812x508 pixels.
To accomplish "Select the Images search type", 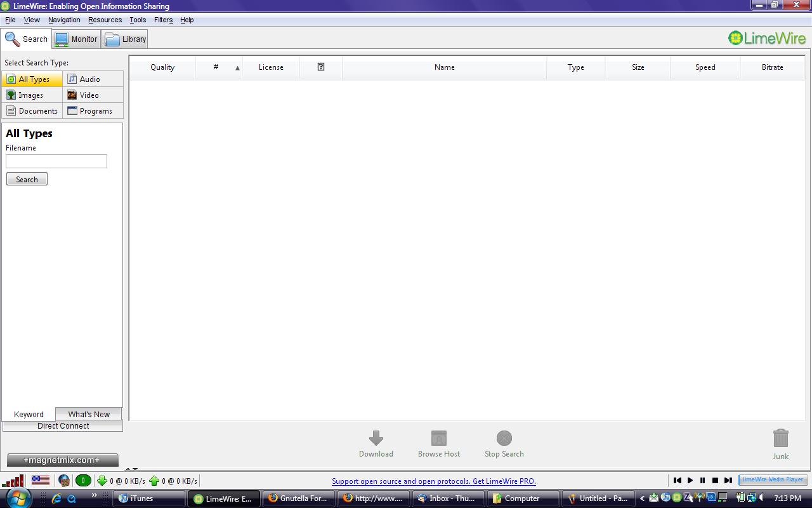I will click(32, 95).
